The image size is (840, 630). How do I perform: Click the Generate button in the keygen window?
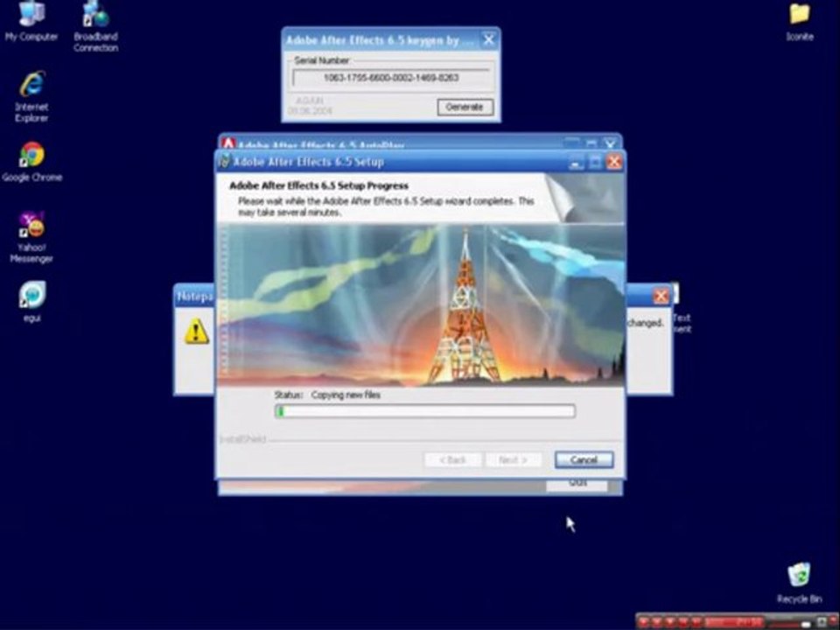[465, 107]
